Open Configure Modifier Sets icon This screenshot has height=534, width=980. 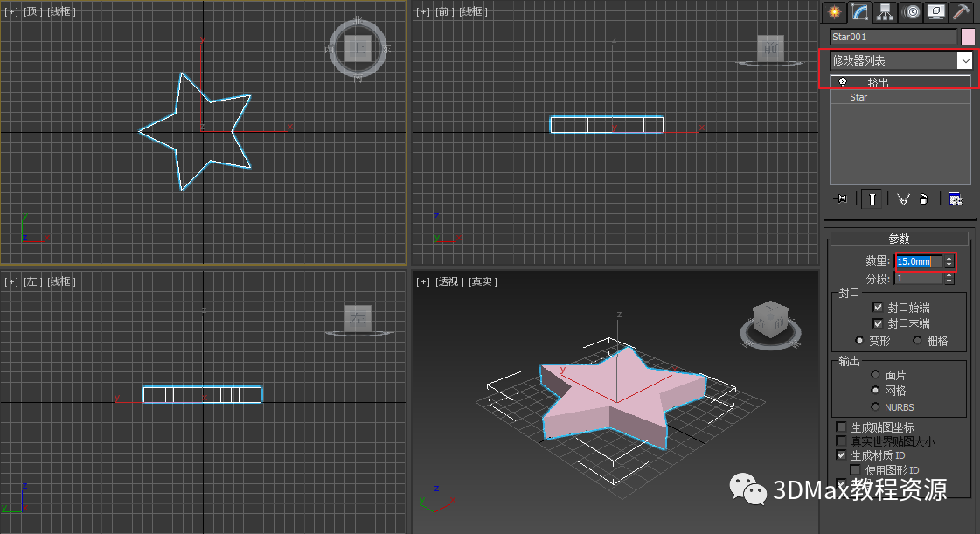click(955, 199)
